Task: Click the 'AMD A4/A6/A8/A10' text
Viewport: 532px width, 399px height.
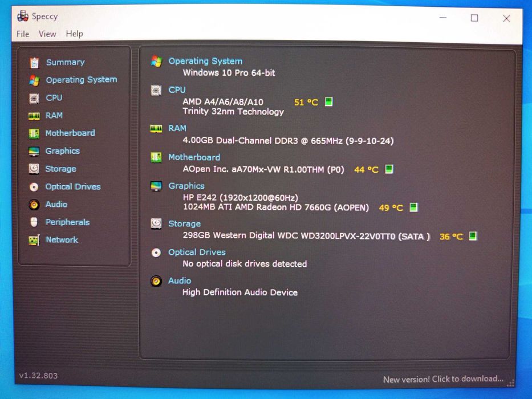Action: point(223,102)
